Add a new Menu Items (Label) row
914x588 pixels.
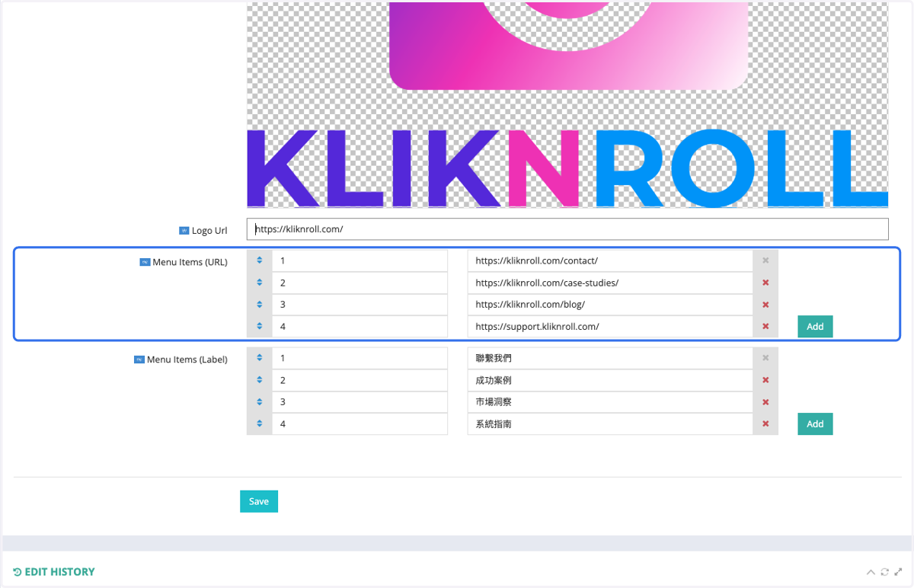coord(815,423)
